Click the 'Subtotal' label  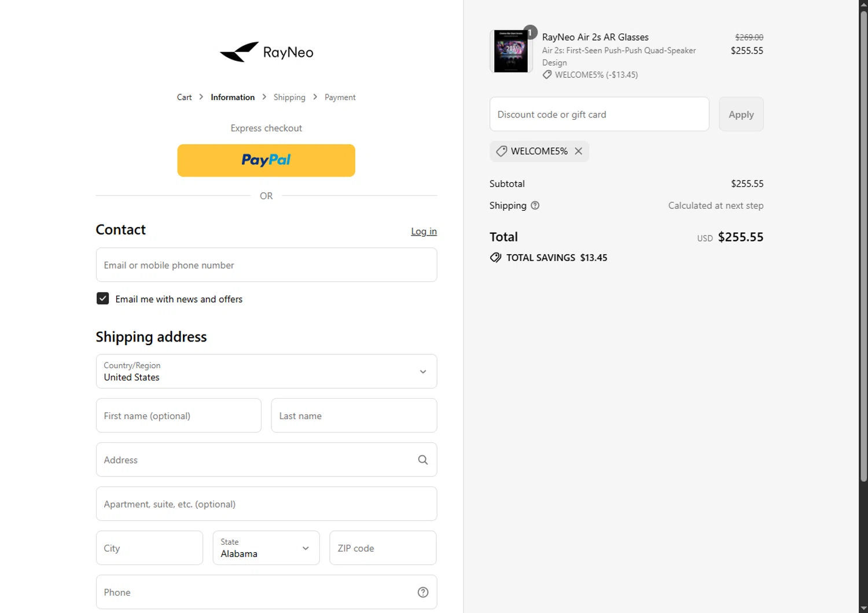pyautogui.click(x=507, y=183)
